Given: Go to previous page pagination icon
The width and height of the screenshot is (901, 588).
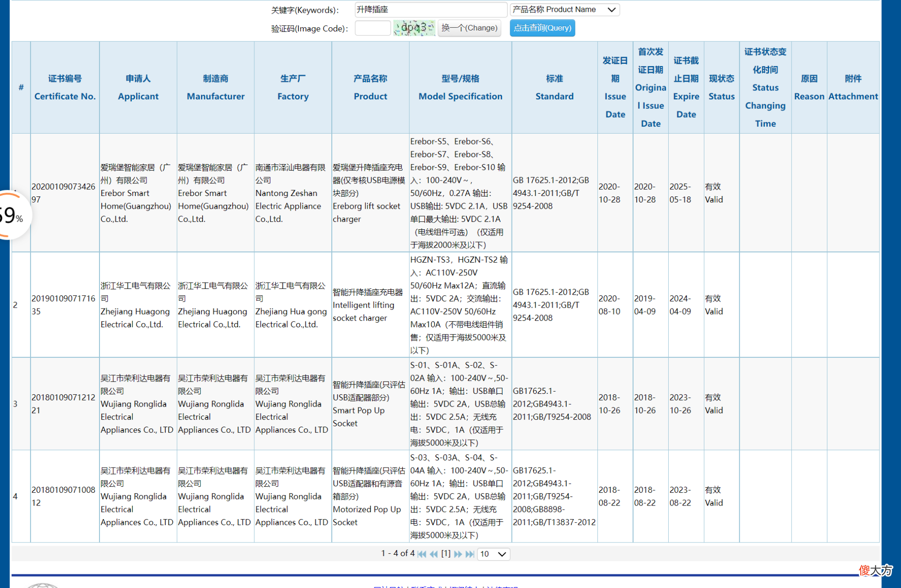Looking at the screenshot, I should coord(434,554).
